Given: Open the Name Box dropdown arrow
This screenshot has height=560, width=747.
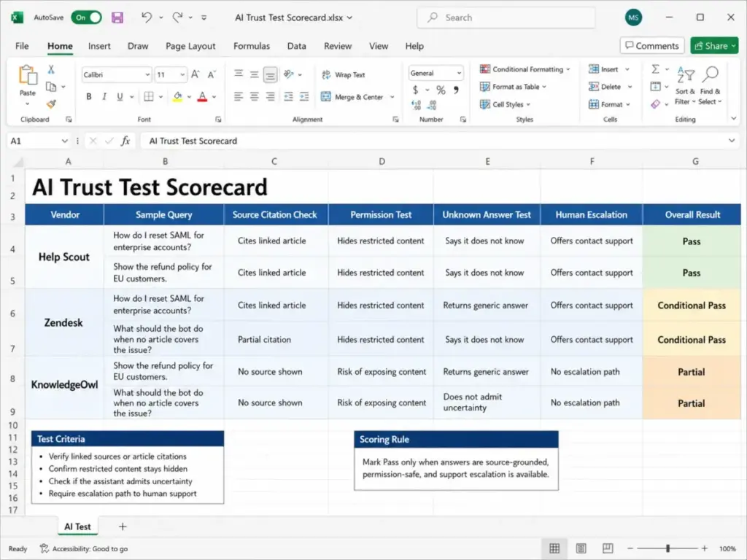Looking at the screenshot, I should coord(64,141).
